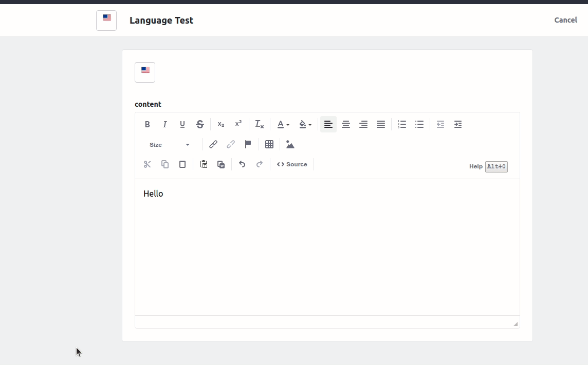Click the Remove Format icon

pos(260,124)
